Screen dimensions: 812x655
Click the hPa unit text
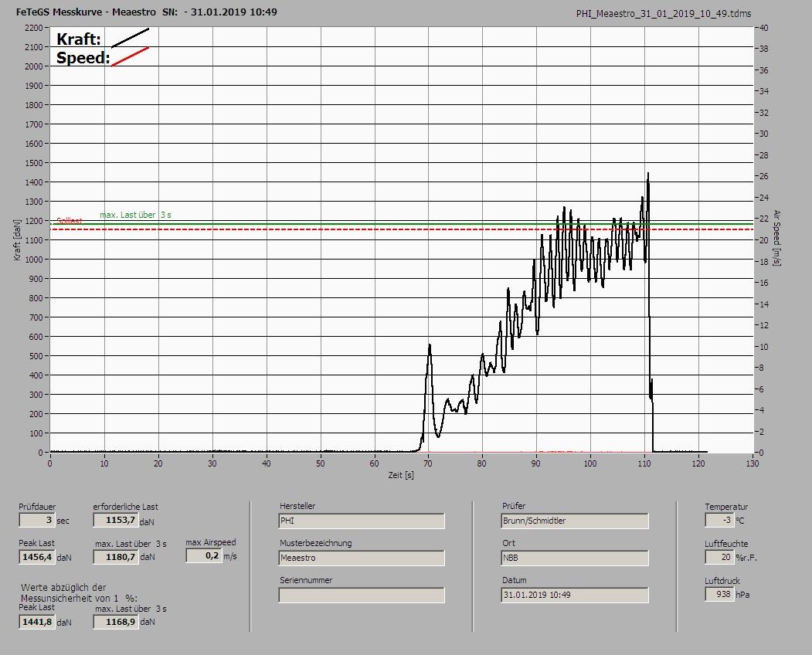(742, 595)
